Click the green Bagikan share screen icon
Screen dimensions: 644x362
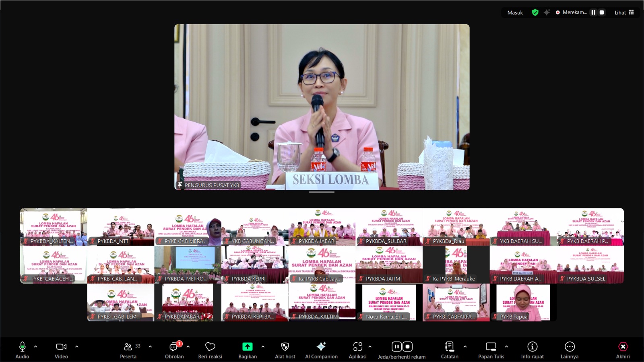(x=247, y=347)
